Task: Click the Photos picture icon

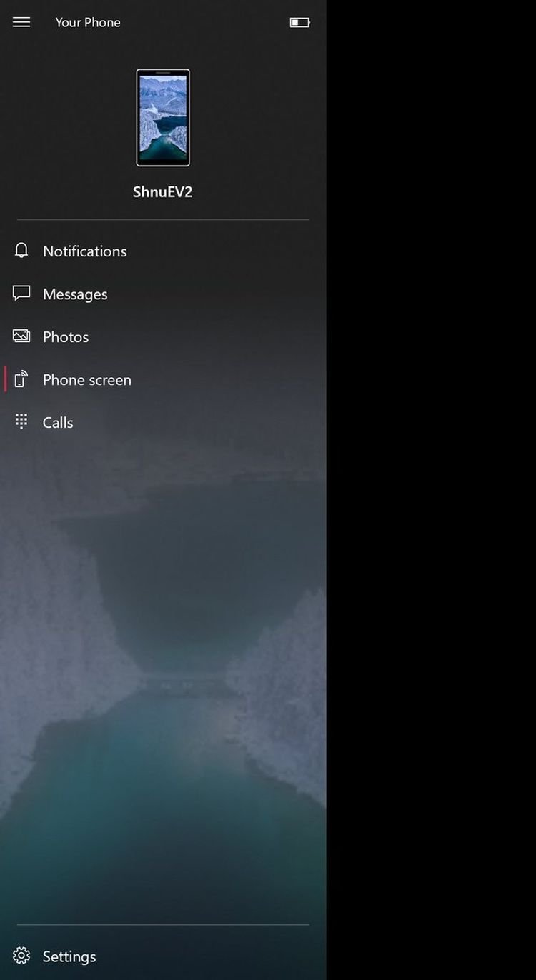Action: click(21, 336)
